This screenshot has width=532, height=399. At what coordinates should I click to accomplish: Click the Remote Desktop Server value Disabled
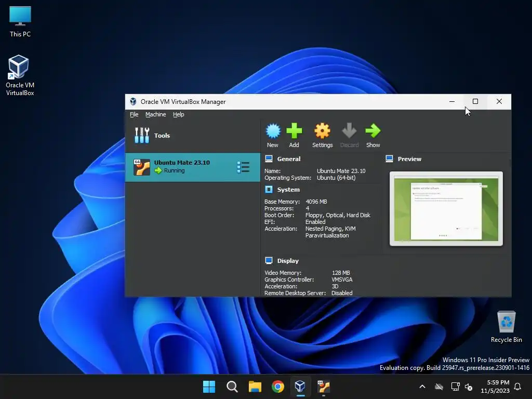[x=342, y=293]
